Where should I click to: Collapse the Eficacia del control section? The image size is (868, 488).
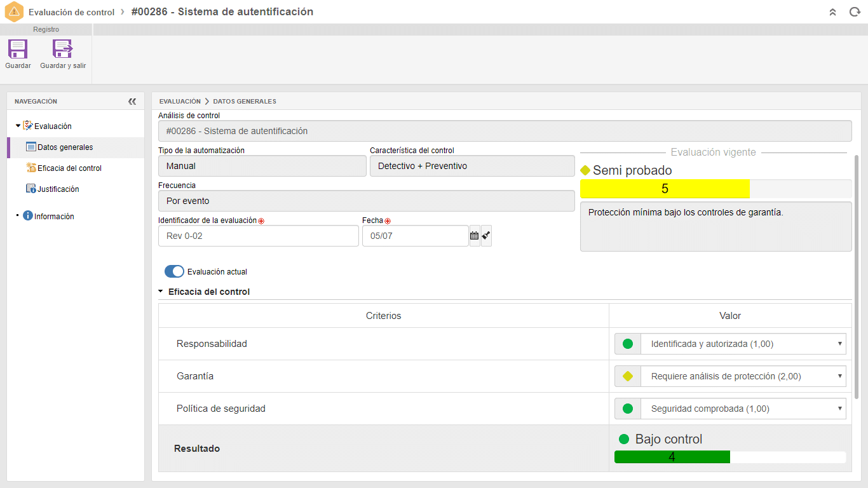pyautogui.click(x=161, y=292)
